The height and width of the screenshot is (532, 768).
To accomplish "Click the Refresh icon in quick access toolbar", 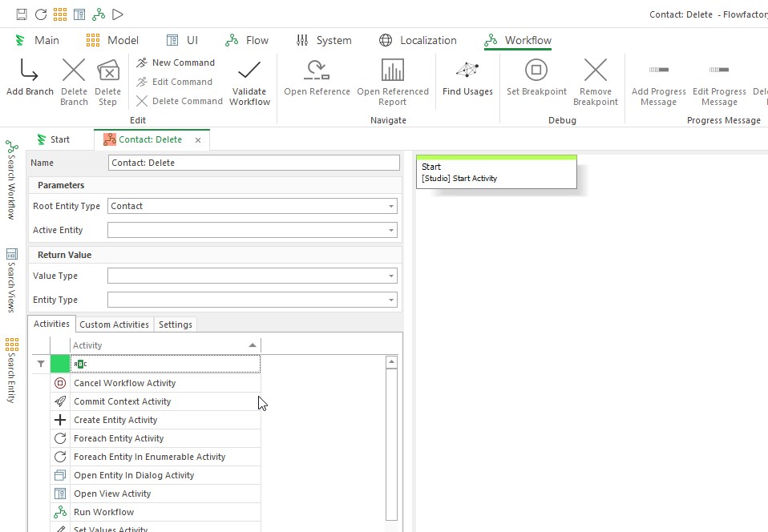I will [x=41, y=14].
